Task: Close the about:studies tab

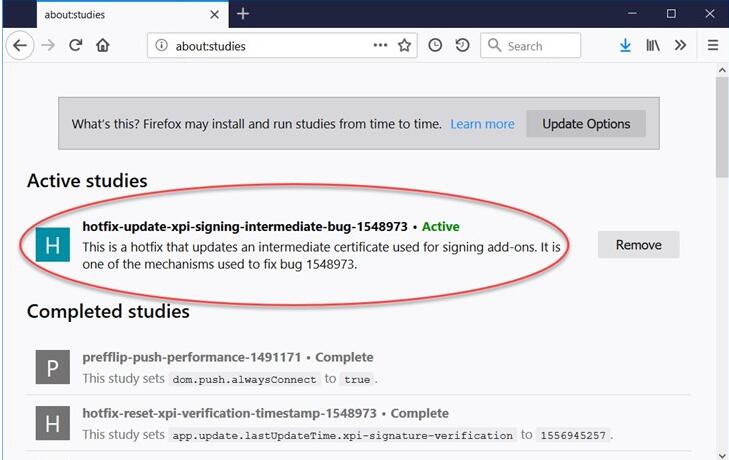Action: [x=214, y=14]
